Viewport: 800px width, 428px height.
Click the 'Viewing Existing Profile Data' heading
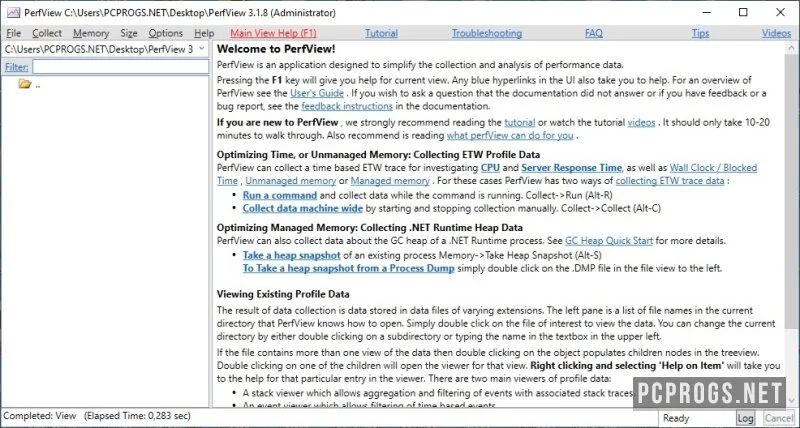[283, 294]
